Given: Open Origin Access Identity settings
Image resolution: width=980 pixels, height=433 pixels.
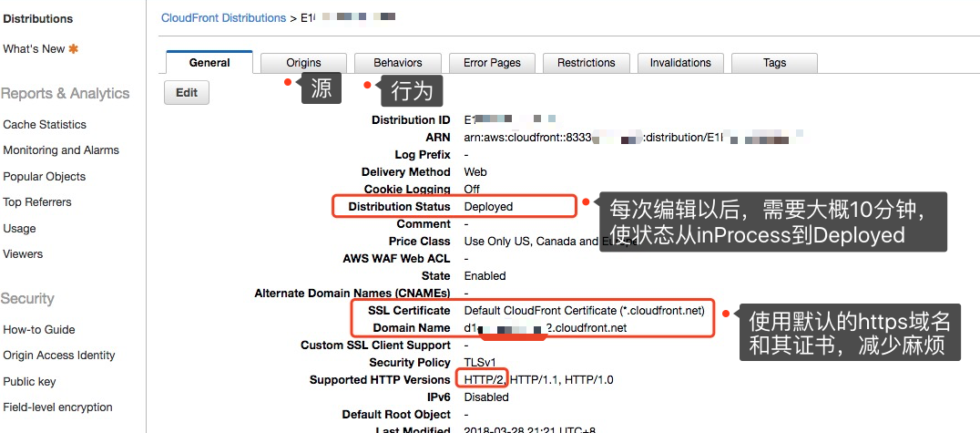Looking at the screenshot, I should point(59,356).
